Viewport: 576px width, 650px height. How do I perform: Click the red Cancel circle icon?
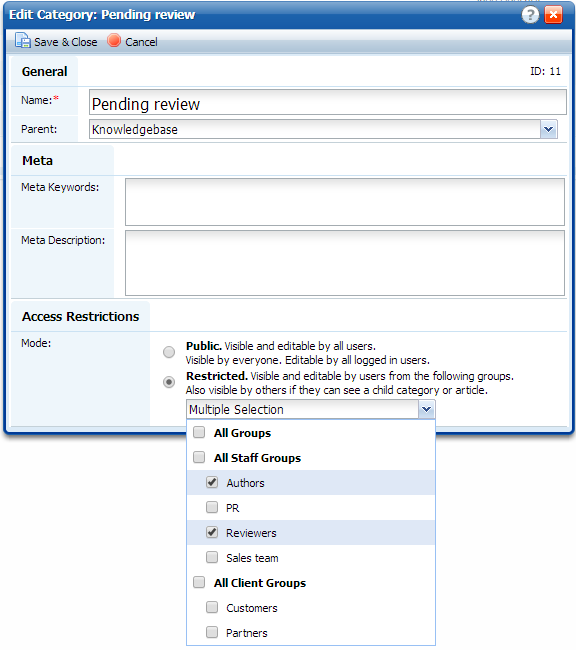point(114,41)
